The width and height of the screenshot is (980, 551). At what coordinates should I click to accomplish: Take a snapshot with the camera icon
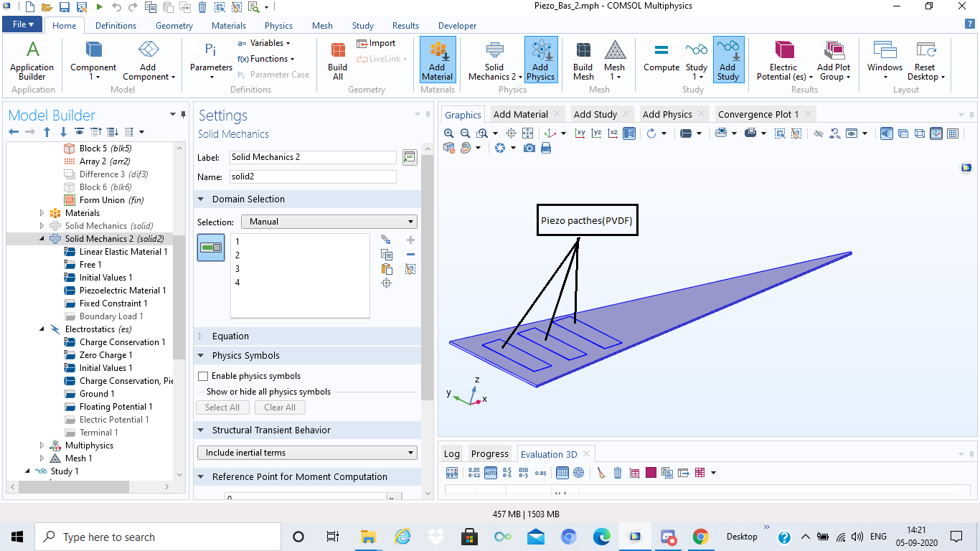click(x=529, y=148)
